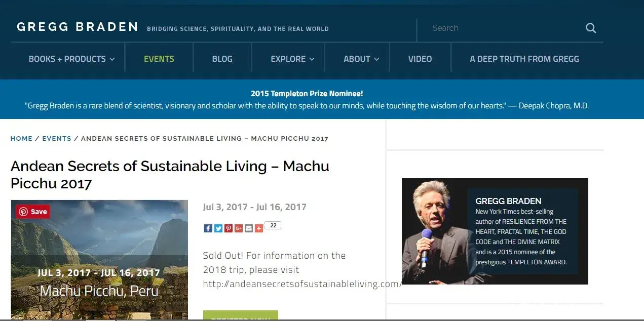This screenshot has width=644, height=321.
Task: Expand the Books + Products menu
Action: point(71,59)
